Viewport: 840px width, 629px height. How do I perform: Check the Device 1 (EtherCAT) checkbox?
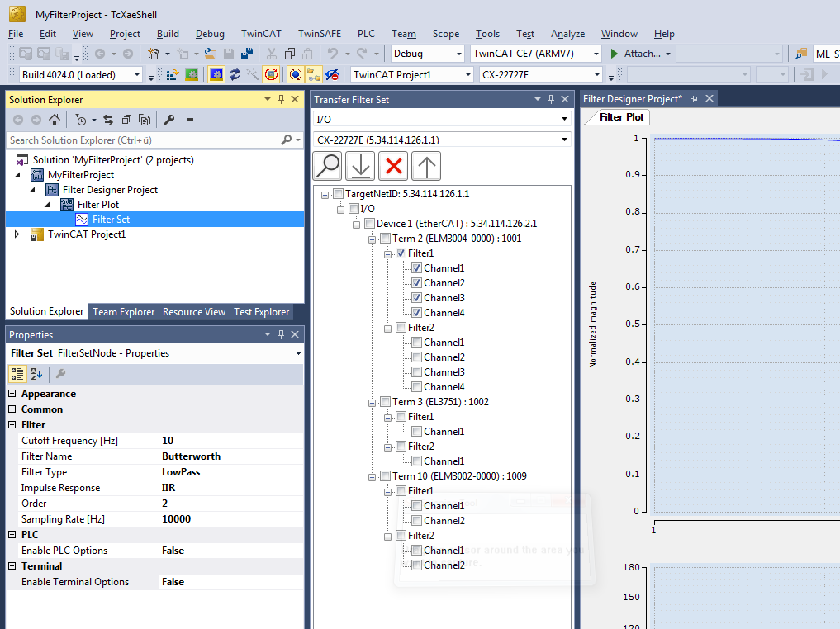click(370, 224)
